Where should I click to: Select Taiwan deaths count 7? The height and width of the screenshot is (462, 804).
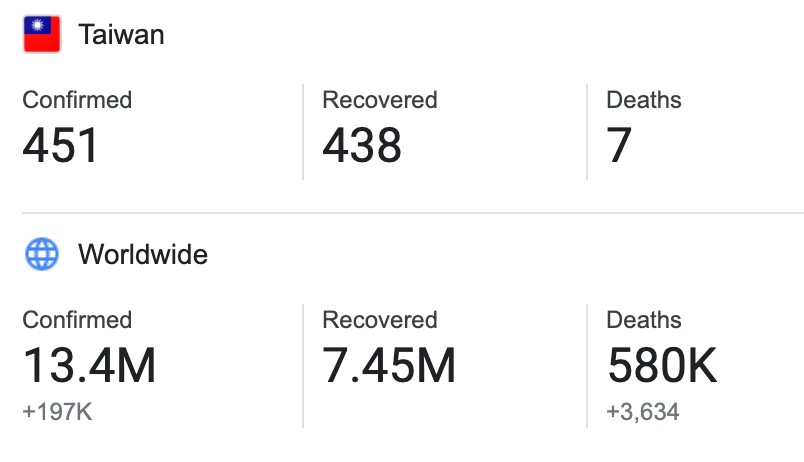tap(619, 145)
